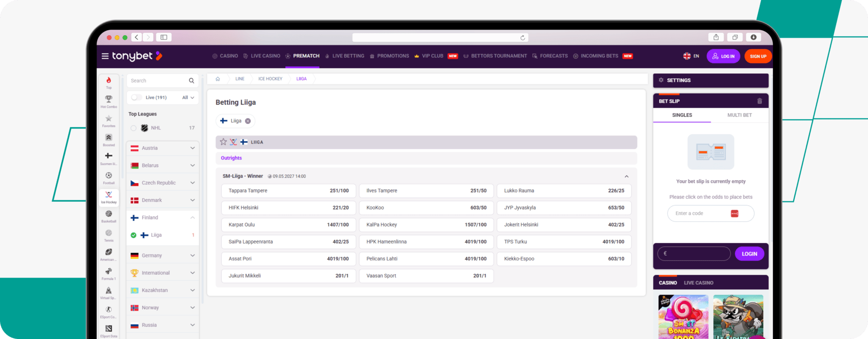Toggle browser sidebar button
The image size is (868, 339).
click(x=164, y=37)
